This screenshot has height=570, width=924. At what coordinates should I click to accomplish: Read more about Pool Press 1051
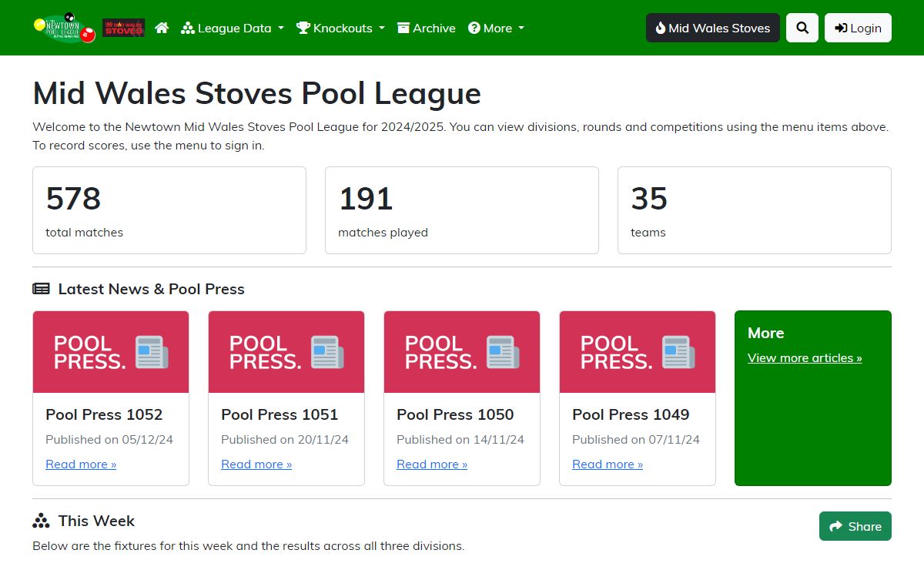pos(256,464)
